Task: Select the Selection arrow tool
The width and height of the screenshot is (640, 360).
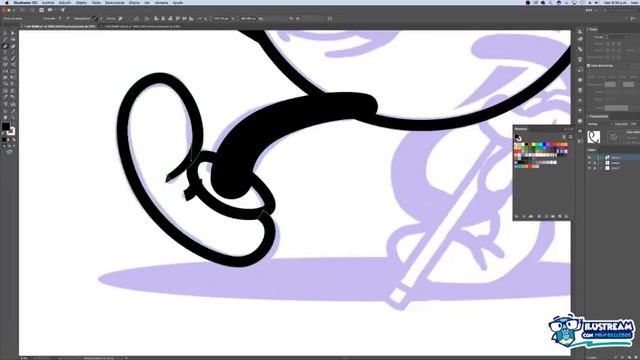Action: (x=5, y=34)
